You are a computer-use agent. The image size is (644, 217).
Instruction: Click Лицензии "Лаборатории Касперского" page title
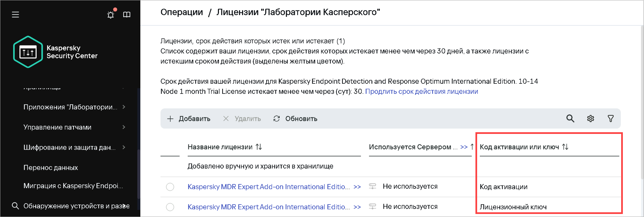[298, 12]
